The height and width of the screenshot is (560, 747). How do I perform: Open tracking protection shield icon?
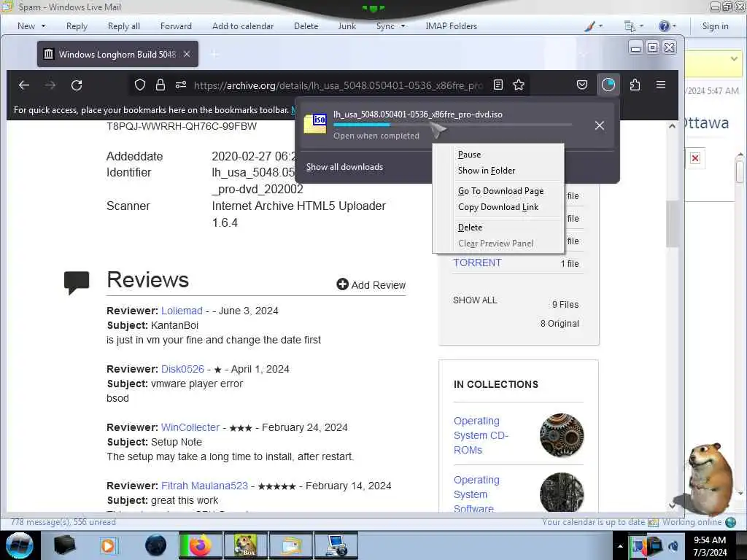click(139, 85)
